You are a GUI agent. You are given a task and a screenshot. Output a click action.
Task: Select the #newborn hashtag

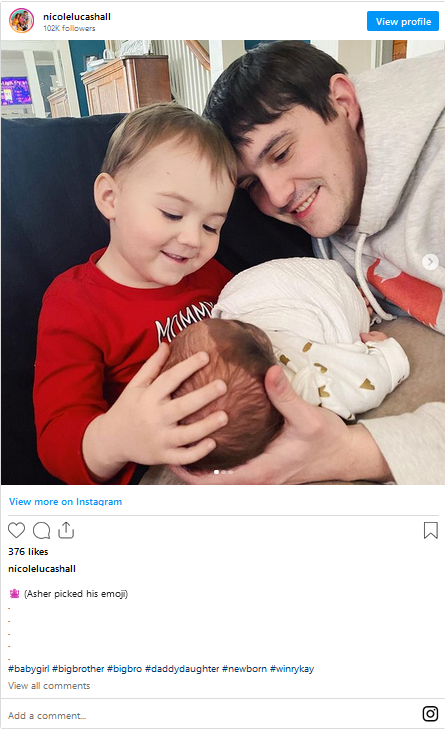pyautogui.click(x=244, y=669)
